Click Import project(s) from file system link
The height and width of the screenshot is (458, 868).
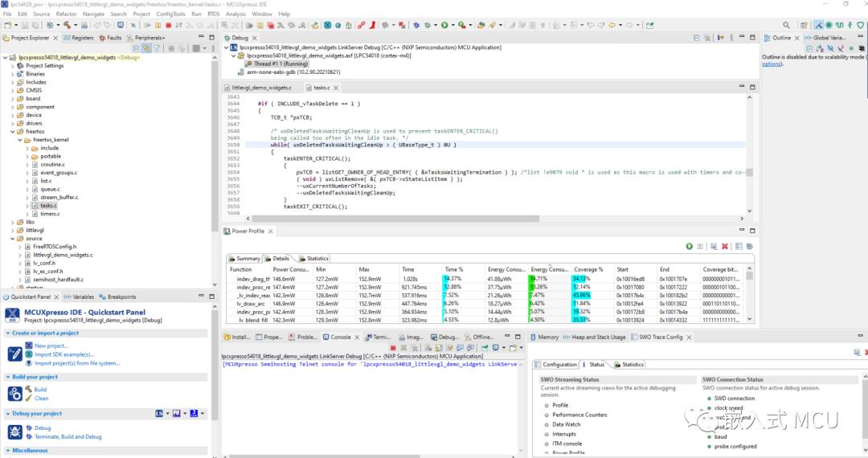pos(77,363)
